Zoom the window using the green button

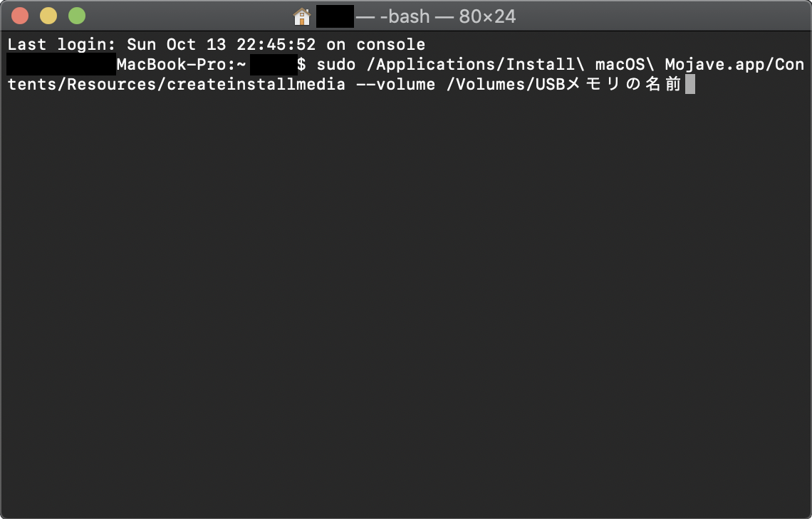point(77,16)
